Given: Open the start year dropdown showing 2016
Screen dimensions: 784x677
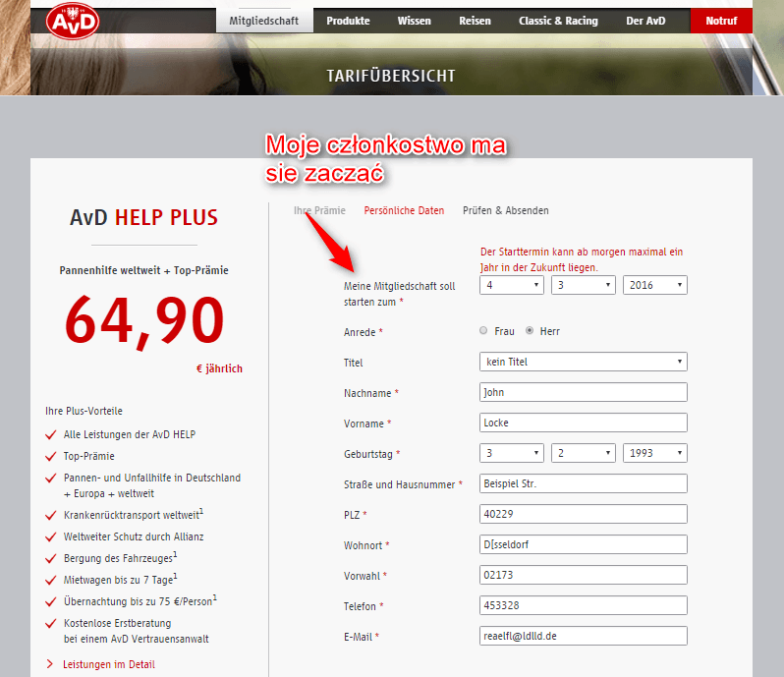Looking at the screenshot, I should (x=655, y=285).
